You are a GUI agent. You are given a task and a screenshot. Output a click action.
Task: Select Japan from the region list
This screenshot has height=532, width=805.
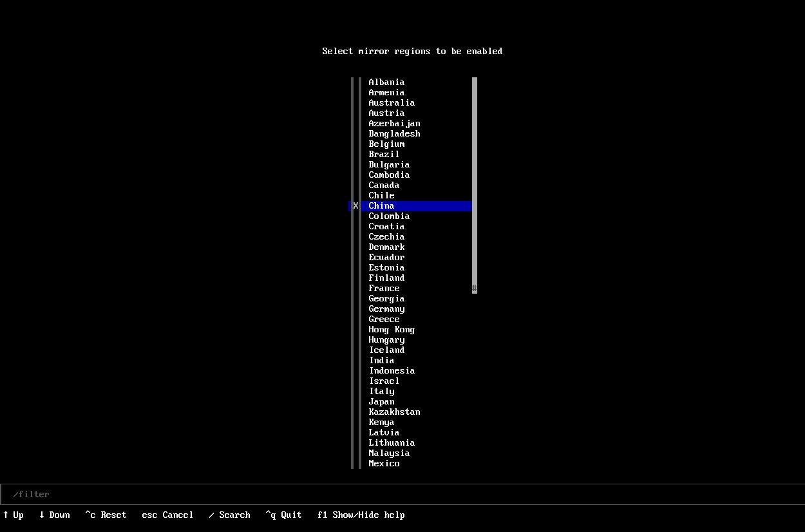(x=381, y=402)
